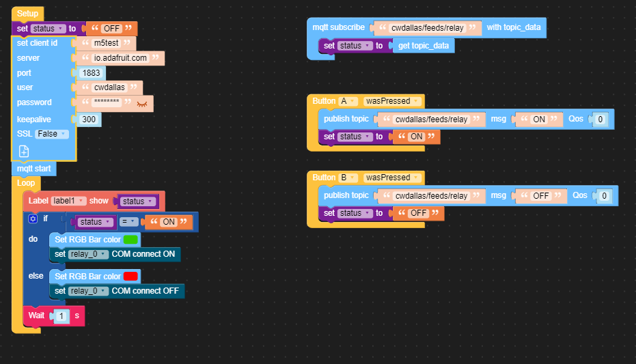
Task: Click the gear icon on the if block
Action: click(33, 219)
